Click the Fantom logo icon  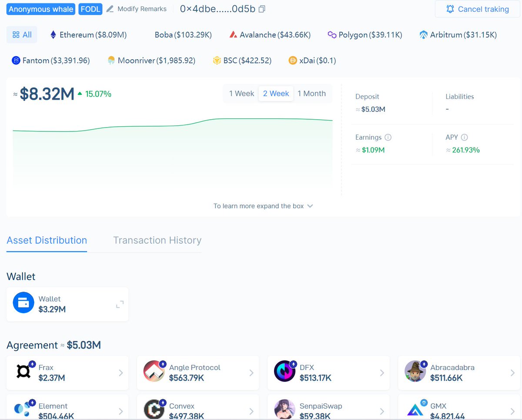pyautogui.click(x=16, y=60)
